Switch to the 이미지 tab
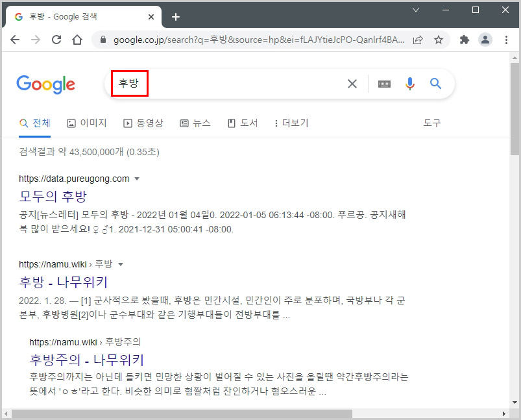Image resolution: width=521 pixels, height=420 pixels. tap(87, 123)
